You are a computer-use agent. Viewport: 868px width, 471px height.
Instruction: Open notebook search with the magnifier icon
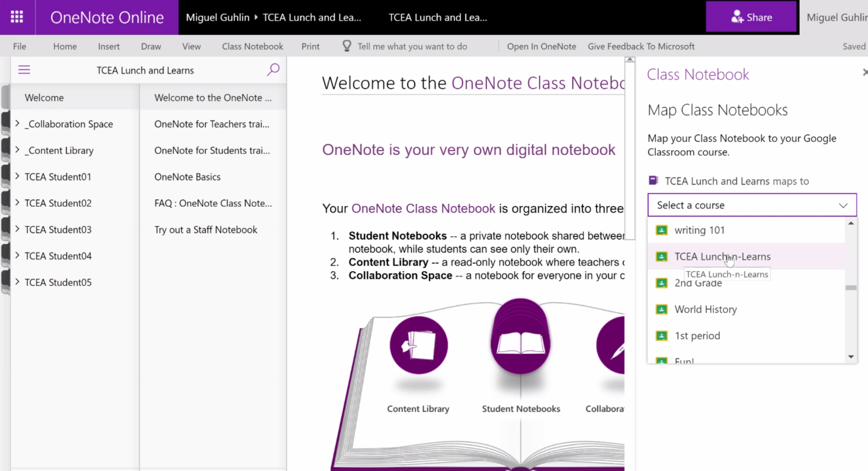pyautogui.click(x=273, y=69)
